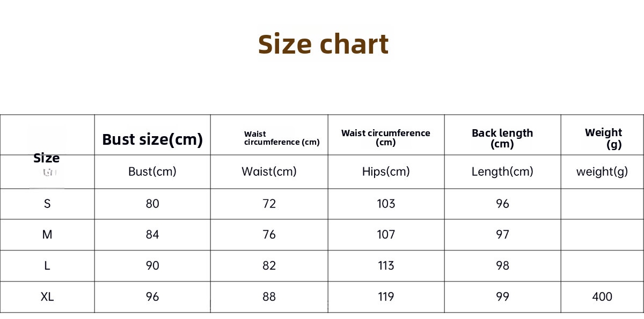This screenshot has width=644, height=319.
Task: Select the M size row label
Action: [47, 235]
